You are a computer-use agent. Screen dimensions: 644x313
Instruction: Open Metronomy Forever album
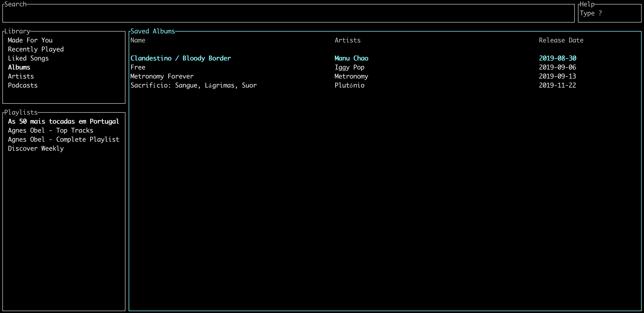coord(162,76)
